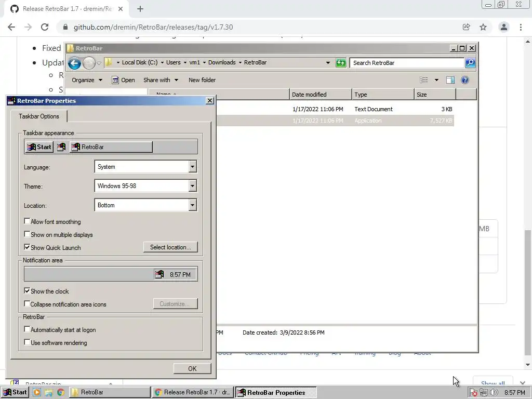Image resolution: width=532 pixels, height=399 pixels.
Task: Sort by the Date modified column
Action: 321,95
